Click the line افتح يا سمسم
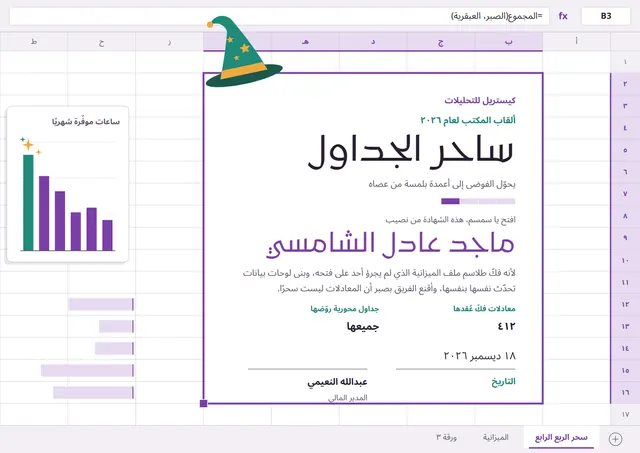 click(x=450, y=220)
